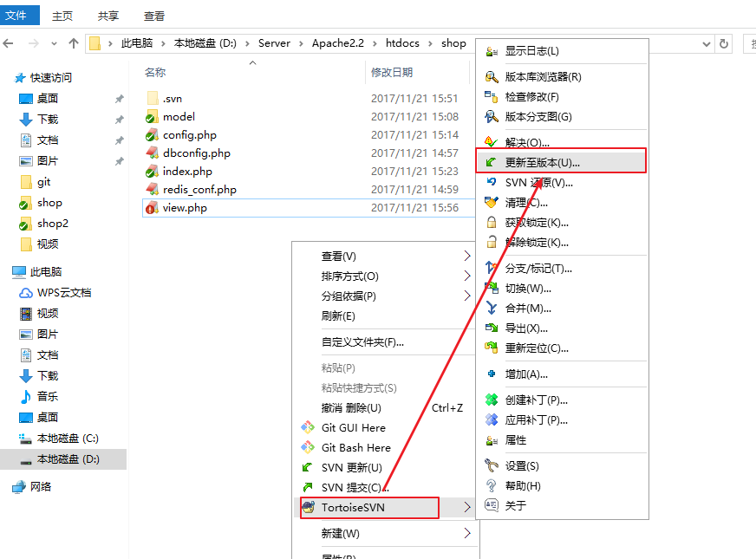
Task: Click the Show Log icon in TortoiseSVN submenu
Action: pyautogui.click(x=492, y=51)
